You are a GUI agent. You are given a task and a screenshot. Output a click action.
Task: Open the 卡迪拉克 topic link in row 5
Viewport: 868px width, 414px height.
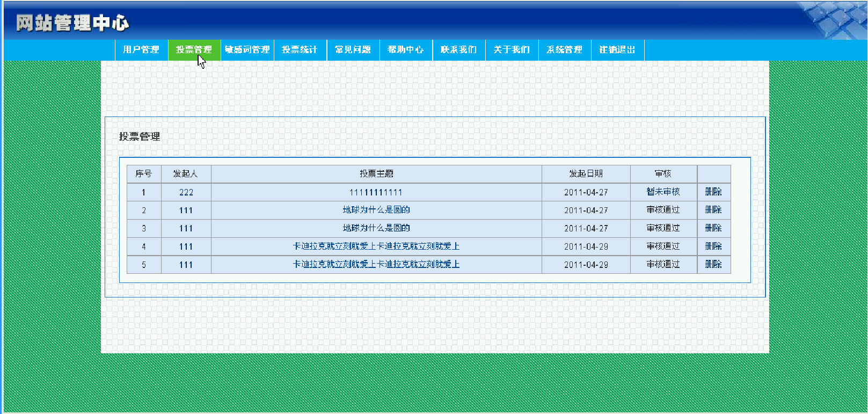[376, 265]
